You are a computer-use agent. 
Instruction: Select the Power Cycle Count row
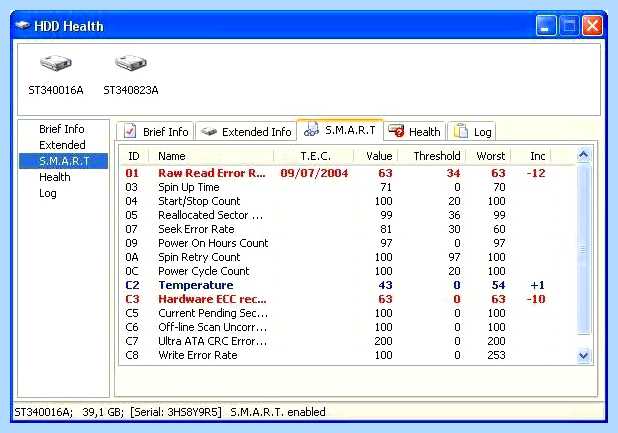click(347, 271)
